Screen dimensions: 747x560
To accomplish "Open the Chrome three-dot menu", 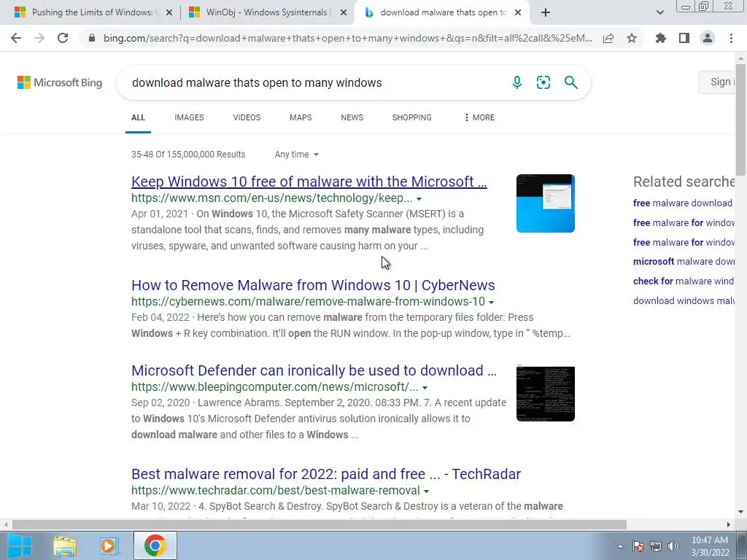I will [x=731, y=38].
